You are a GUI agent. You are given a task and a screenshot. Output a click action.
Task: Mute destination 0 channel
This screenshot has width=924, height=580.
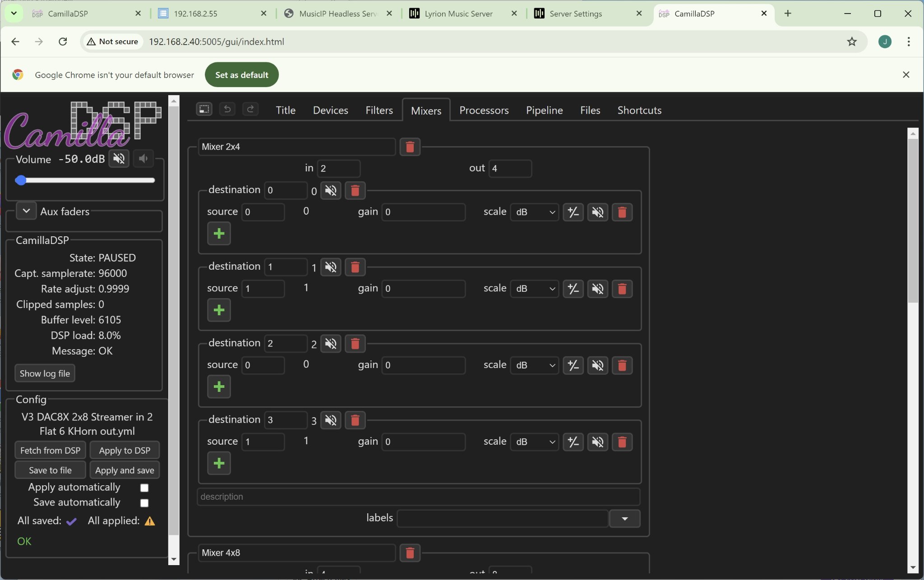(x=331, y=190)
